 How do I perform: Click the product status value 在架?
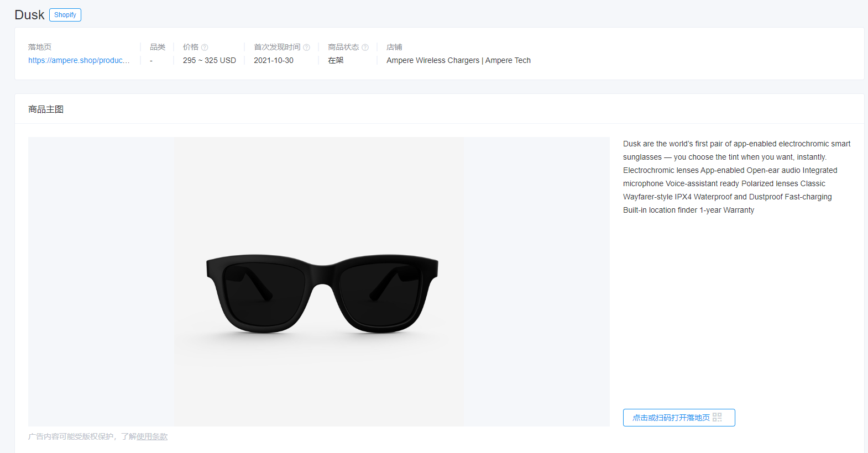pyautogui.click(x=336, y=60)
